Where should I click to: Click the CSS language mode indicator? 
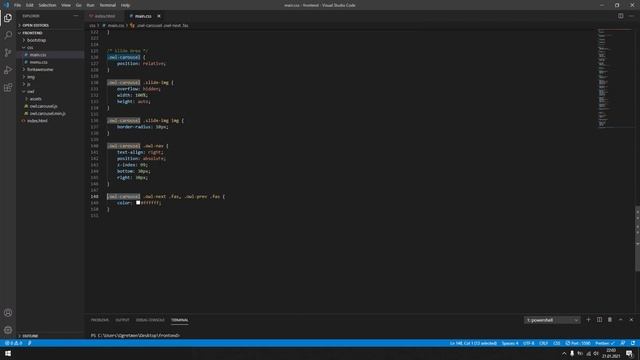tap(556, 343)
